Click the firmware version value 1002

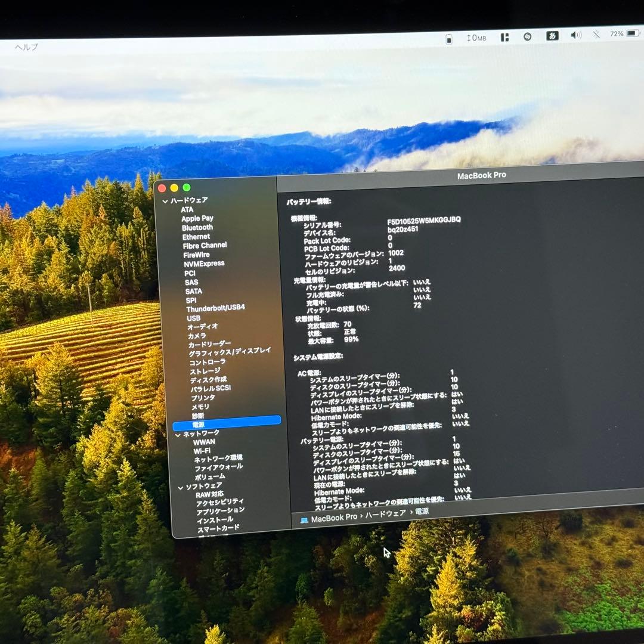pyautogui.click(x=396, y=253)
